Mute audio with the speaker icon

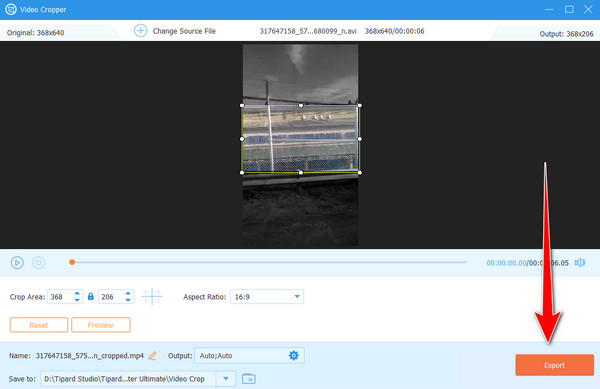tap(580, 263)
